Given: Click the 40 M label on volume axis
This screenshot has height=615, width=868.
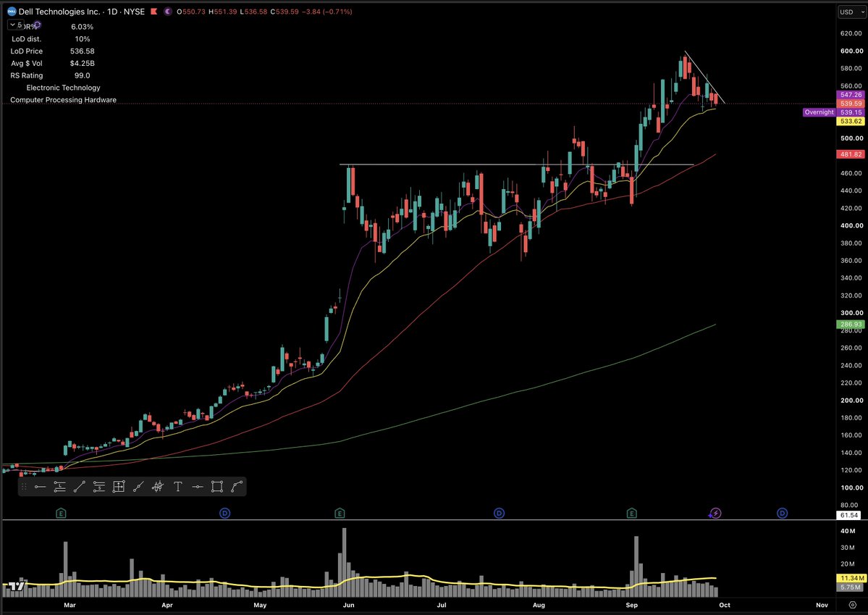Looking at the screenshot, I should (848, 531).
